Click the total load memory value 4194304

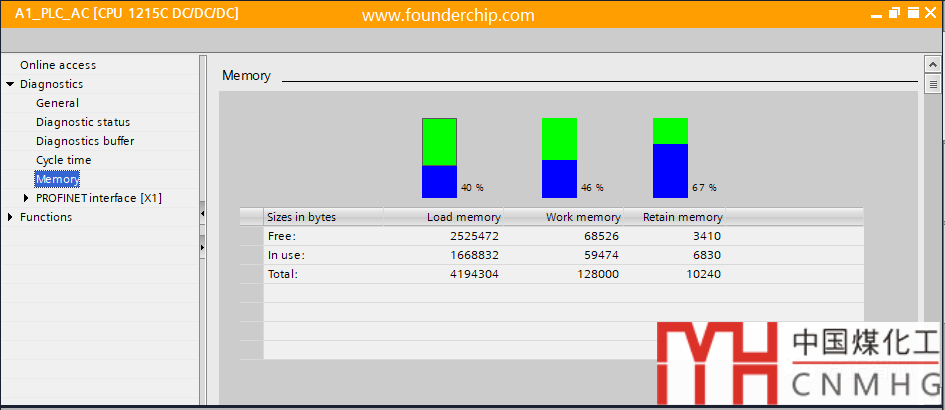[x=474, y=274]
